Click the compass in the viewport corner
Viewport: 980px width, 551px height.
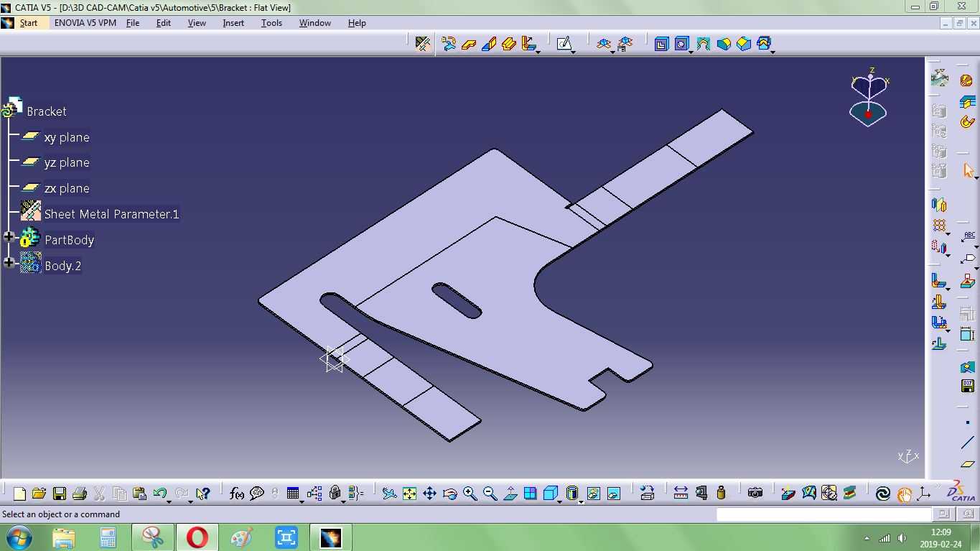(869, 98)
